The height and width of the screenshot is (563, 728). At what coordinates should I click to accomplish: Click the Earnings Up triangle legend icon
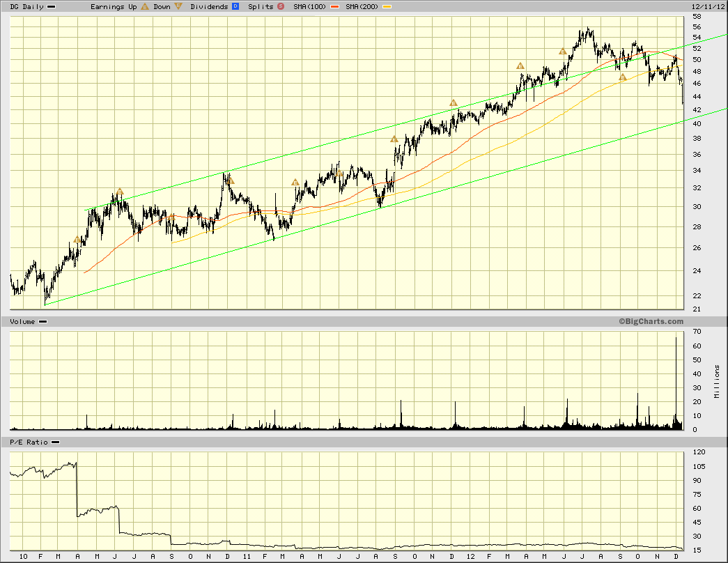pyautogui.click(x=145, y=6)
